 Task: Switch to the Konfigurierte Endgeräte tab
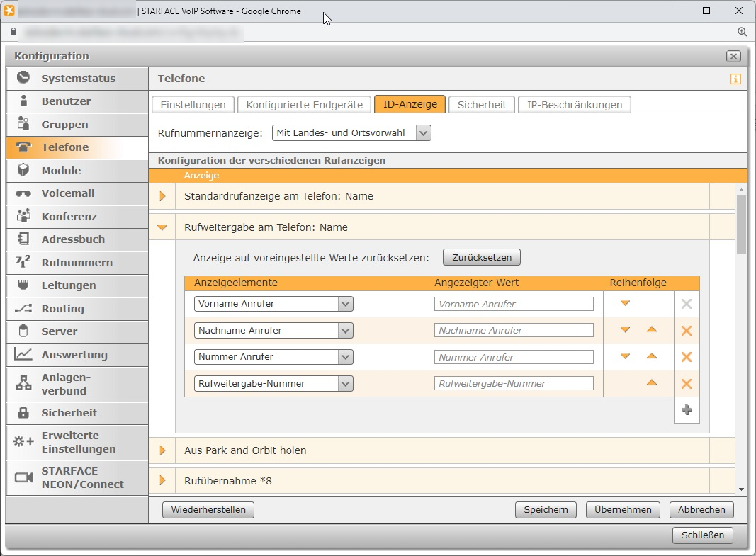[x=304, y=104]
